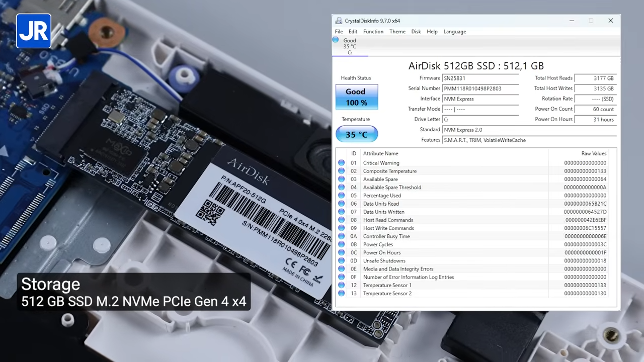Open the Theme menu
This screenshot has height=362, width=644.
[x=397, y=32]
